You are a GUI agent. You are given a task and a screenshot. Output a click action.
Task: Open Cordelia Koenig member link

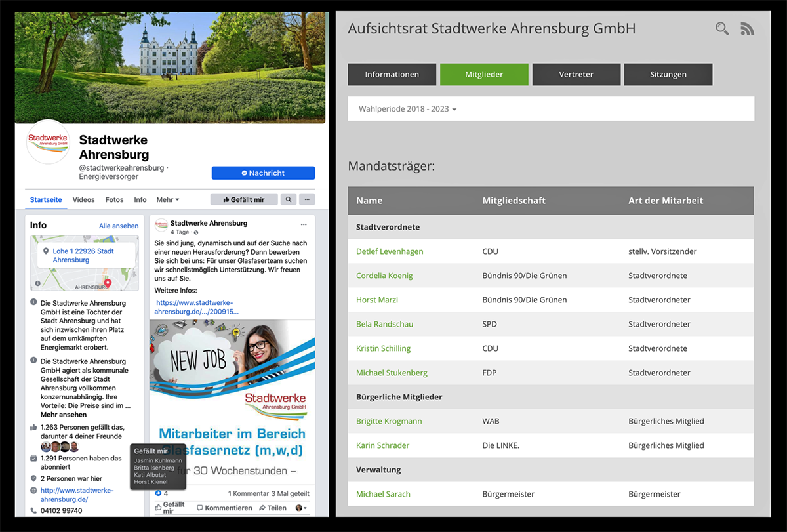[x=384, y=276]
